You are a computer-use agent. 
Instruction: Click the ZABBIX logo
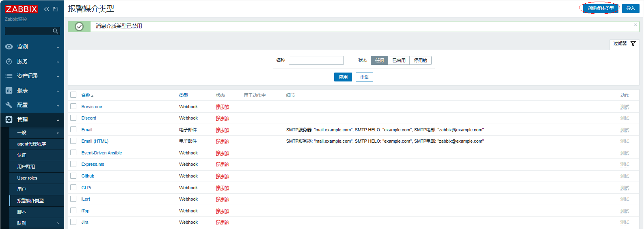[x=21, y=9]
